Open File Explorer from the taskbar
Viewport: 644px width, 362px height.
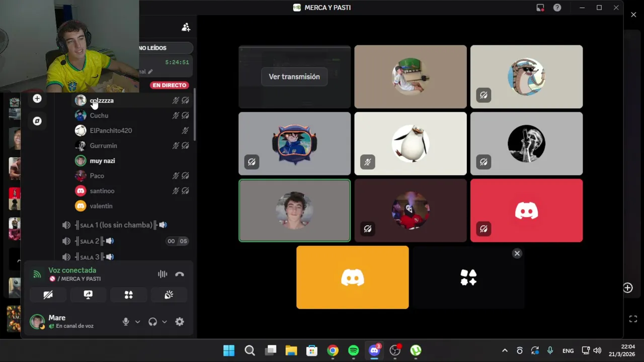291,350
